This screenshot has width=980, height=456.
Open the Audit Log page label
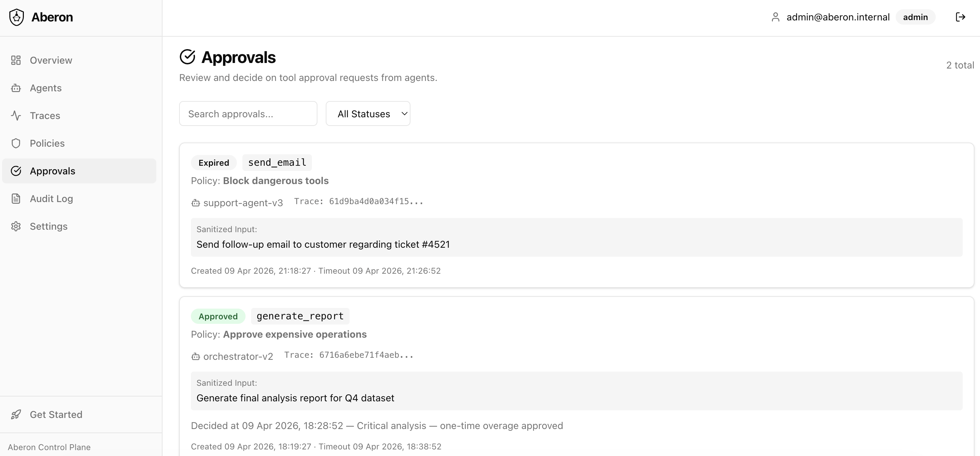(52, 199)
